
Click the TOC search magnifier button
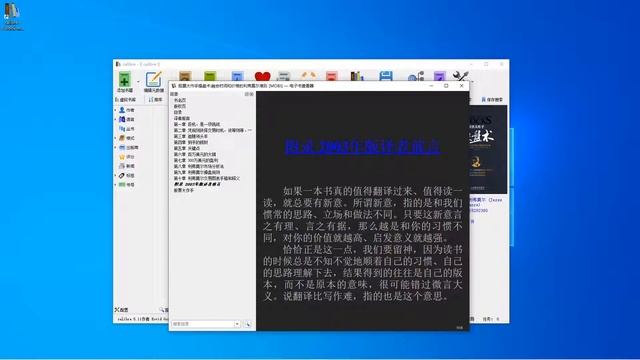tap(247, 324)
